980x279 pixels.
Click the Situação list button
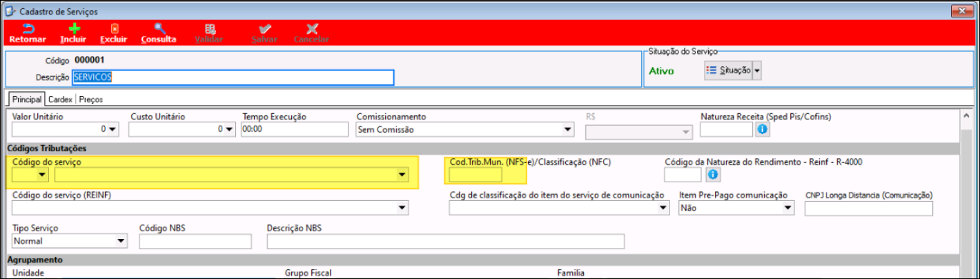tap(727, 70)
